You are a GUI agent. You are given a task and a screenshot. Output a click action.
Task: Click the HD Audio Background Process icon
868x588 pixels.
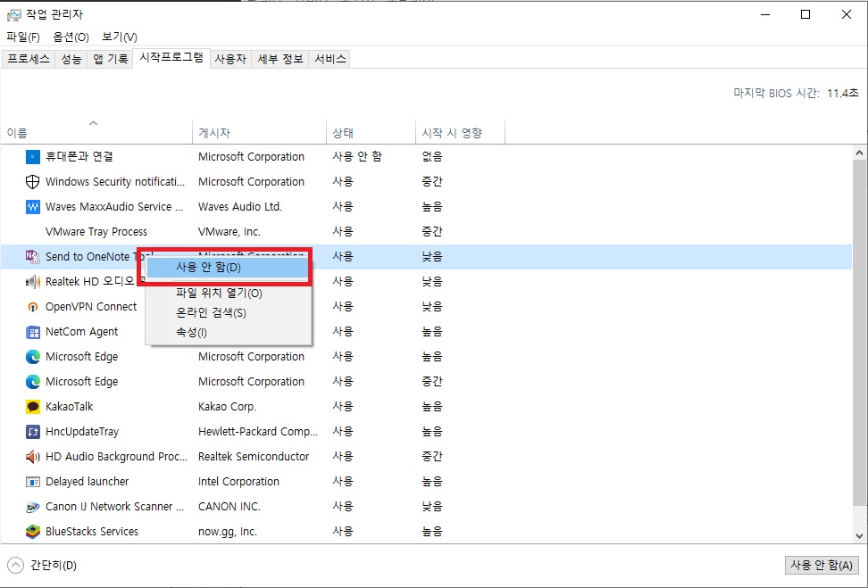[33, 457]
